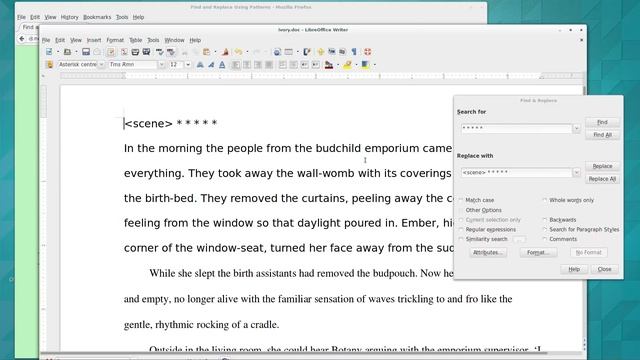Click the Help button in the dialog

pos(574,269)
